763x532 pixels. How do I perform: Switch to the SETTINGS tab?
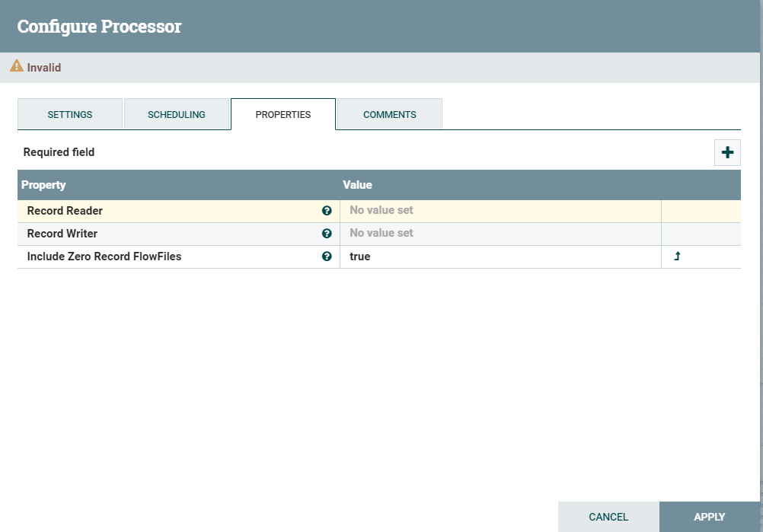pos(69,114)
